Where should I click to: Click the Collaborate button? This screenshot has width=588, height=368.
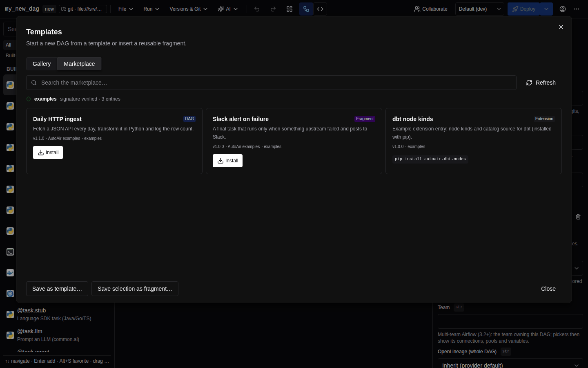pos(431,9)
